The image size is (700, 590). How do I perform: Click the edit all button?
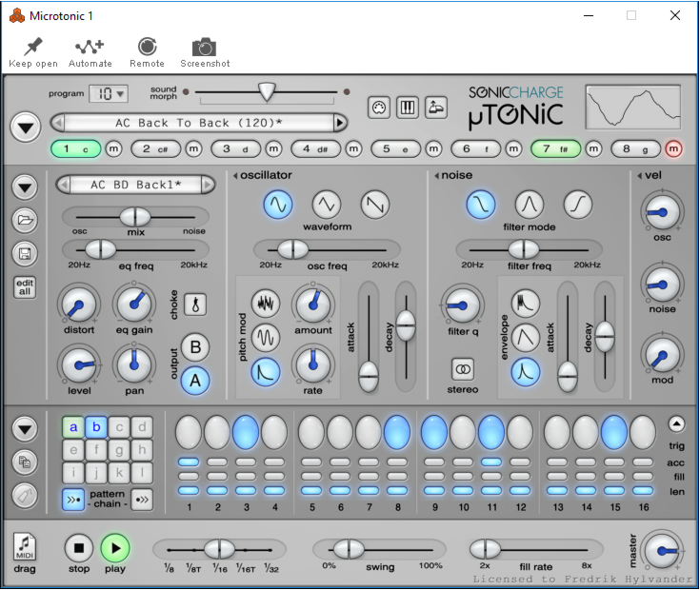point(25,286)
